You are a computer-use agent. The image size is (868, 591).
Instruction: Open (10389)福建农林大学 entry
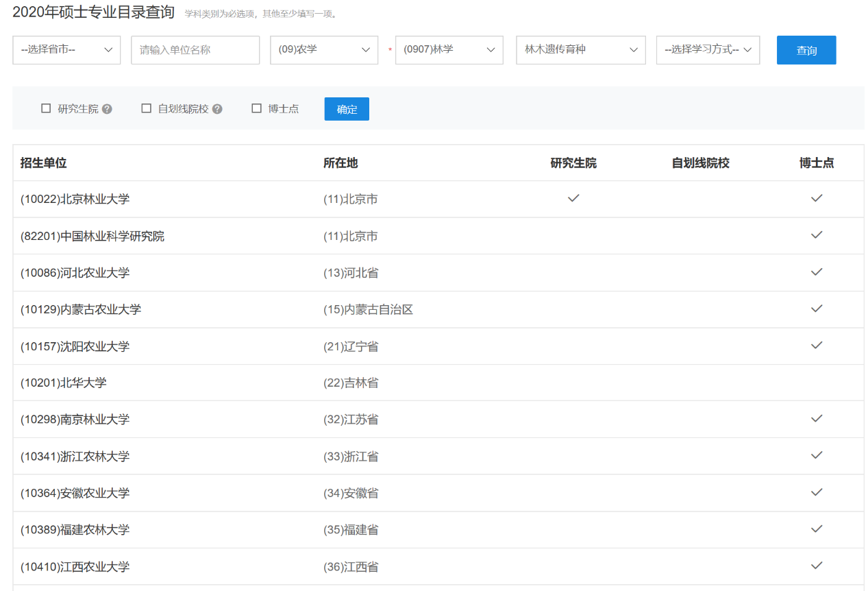pyautogui.click(x=75, y=530)
